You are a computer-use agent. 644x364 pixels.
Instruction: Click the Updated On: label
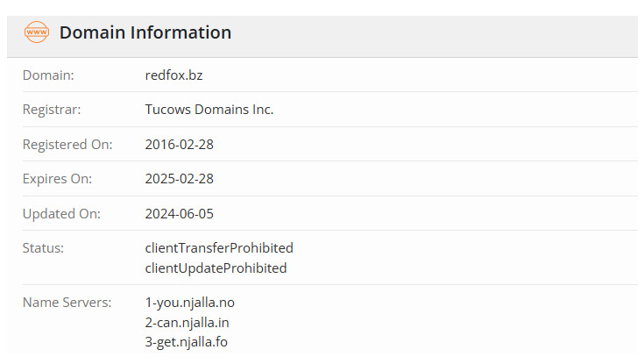[x=61, y=213]
